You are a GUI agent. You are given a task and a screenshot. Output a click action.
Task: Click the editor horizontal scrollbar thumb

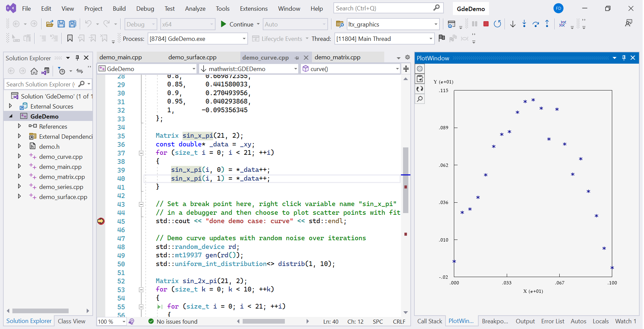(264, 321)
